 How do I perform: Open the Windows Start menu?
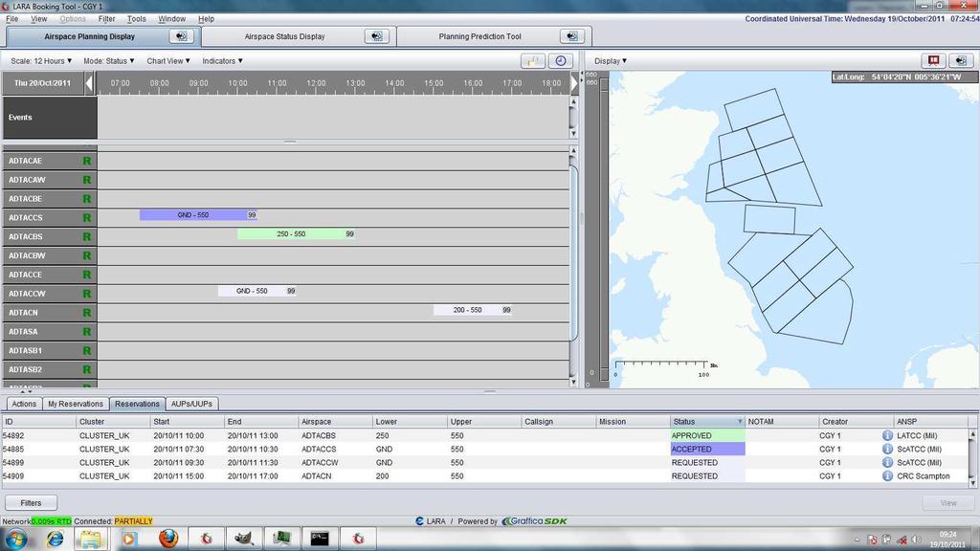[x=16, y=539]
